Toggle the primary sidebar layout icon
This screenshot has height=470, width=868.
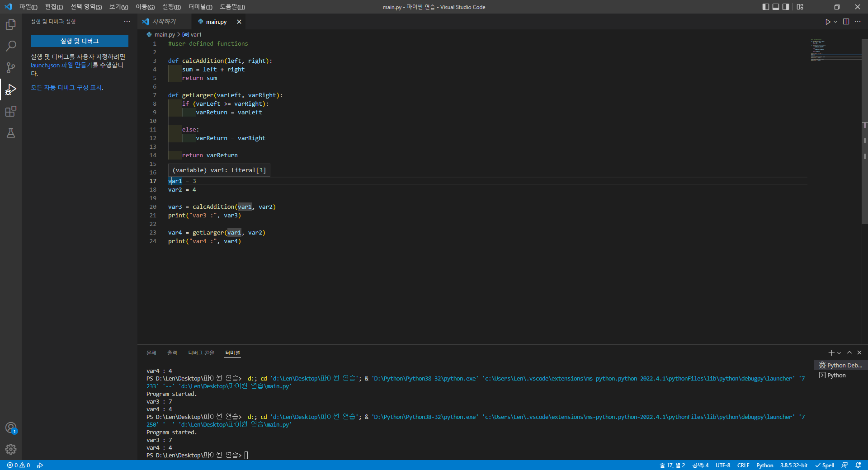click(765, 7)
